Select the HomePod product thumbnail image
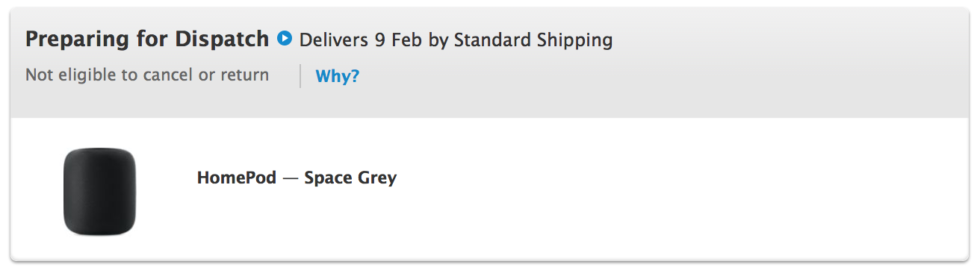980x276 pixels. 100,191
